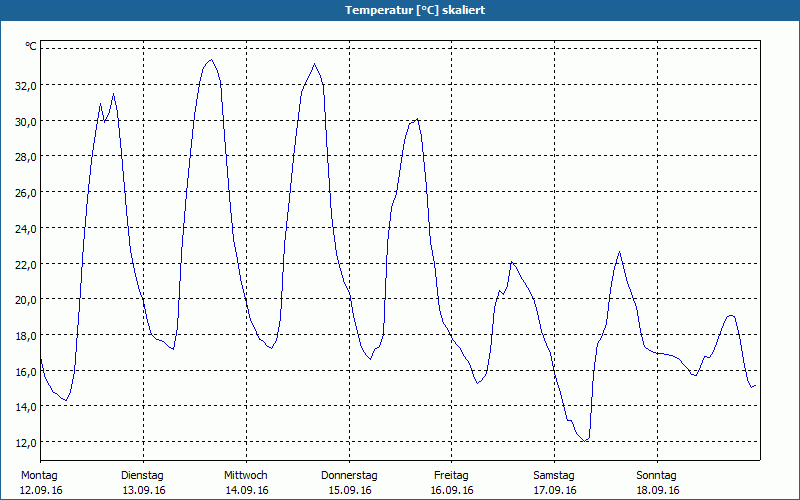This screenshot has height=500, width=800.
Task: Click the Dienstag day label
Action: pos(143,475)
